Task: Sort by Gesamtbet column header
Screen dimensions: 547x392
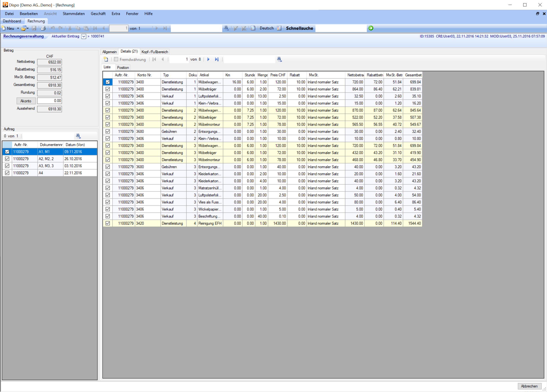Action: (x=413, y=75)
